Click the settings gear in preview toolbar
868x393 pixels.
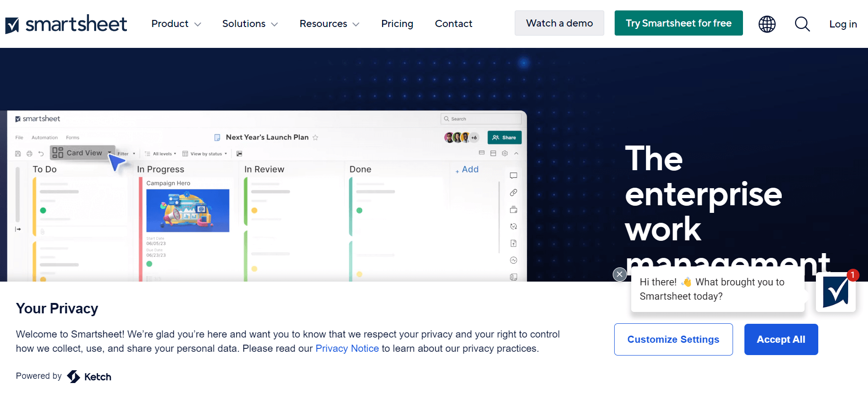505,153
